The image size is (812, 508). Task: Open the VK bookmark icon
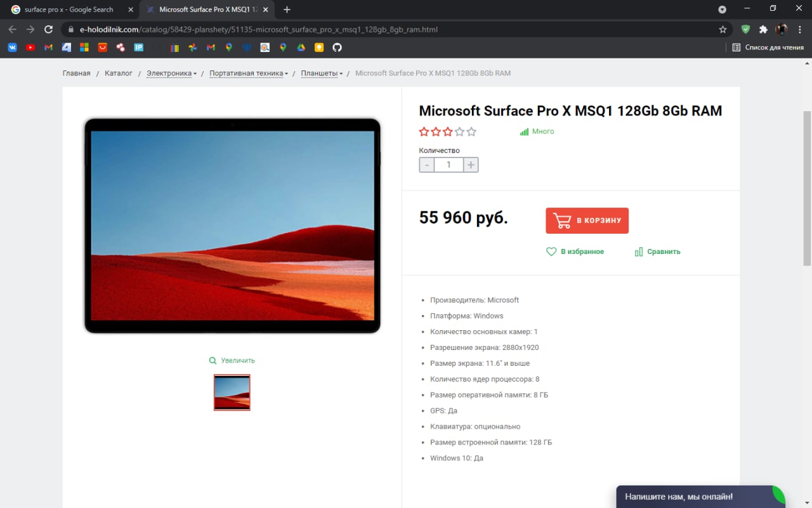point(12,48)
